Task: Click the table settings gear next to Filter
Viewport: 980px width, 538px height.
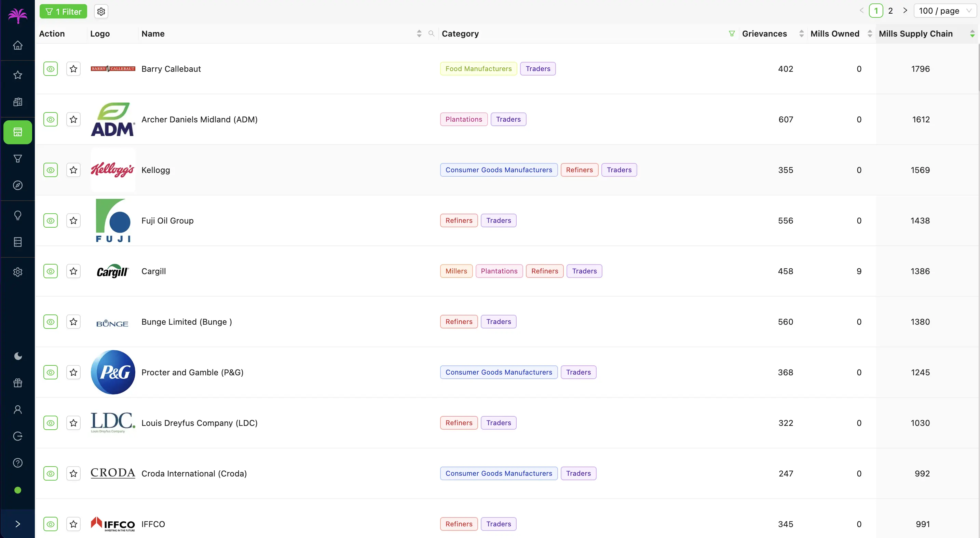Action: click(x=101, y=11)
